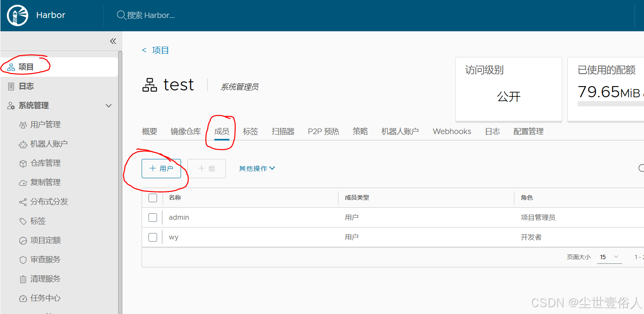Click the Harbor lighthouse logo icon
The height and width of the screenshot is (314, 644).
[x=18, y=15]
